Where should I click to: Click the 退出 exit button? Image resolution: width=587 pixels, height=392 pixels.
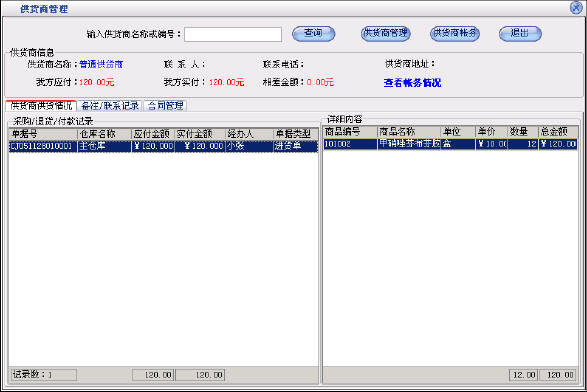pos(520,34)
